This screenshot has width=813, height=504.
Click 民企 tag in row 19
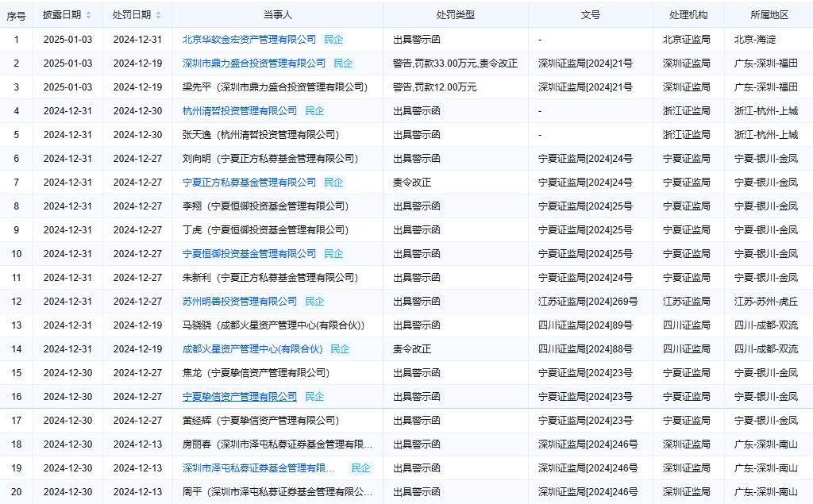(x=360, y=468)
